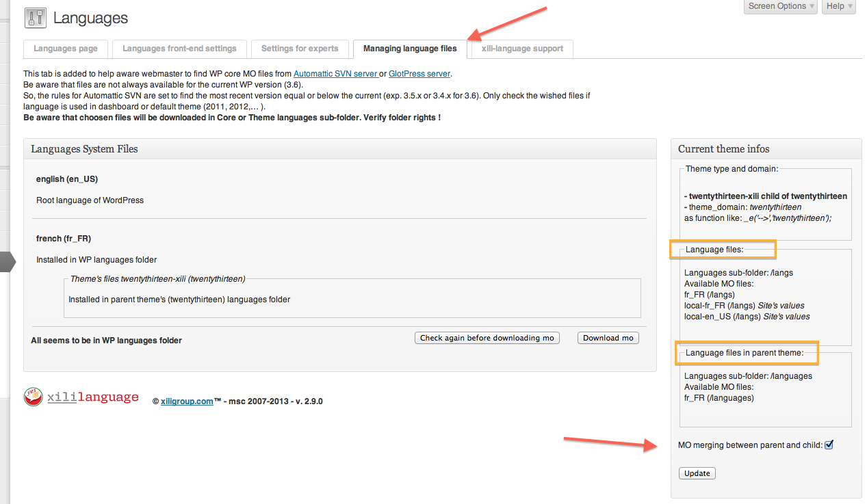Click twentythirteen-xili child of twentythirteen text

click(x=766, y=196)
